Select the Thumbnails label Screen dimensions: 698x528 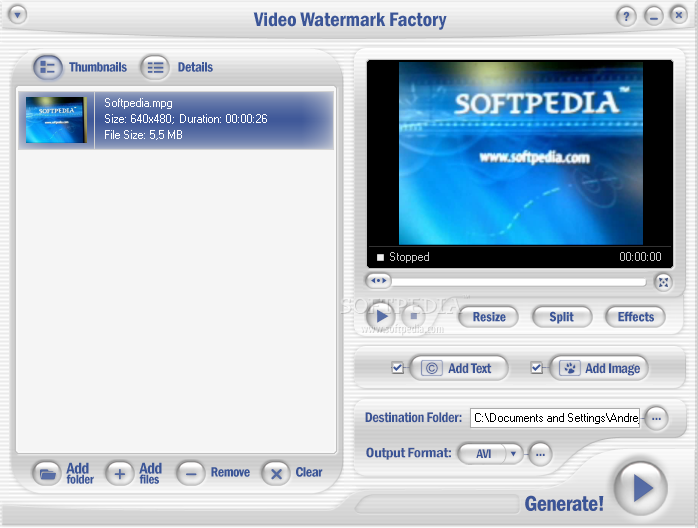click(98, 67)
